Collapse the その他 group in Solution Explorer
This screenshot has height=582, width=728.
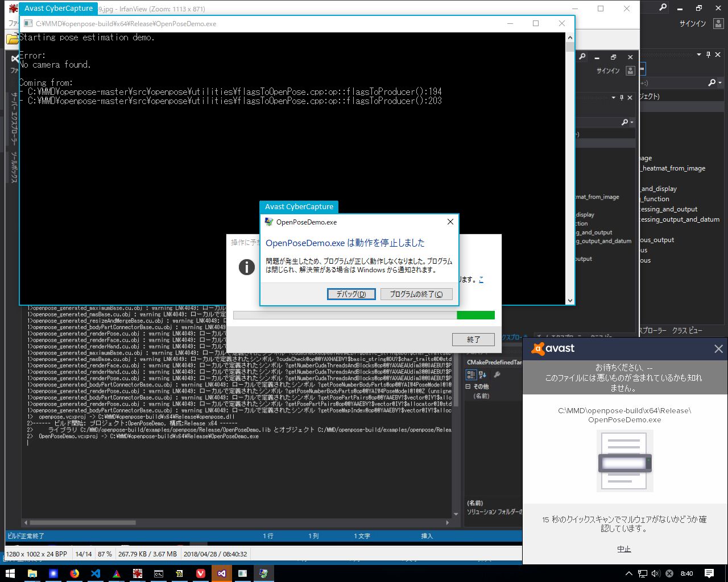pyautogui.click(x=468, y=386)
